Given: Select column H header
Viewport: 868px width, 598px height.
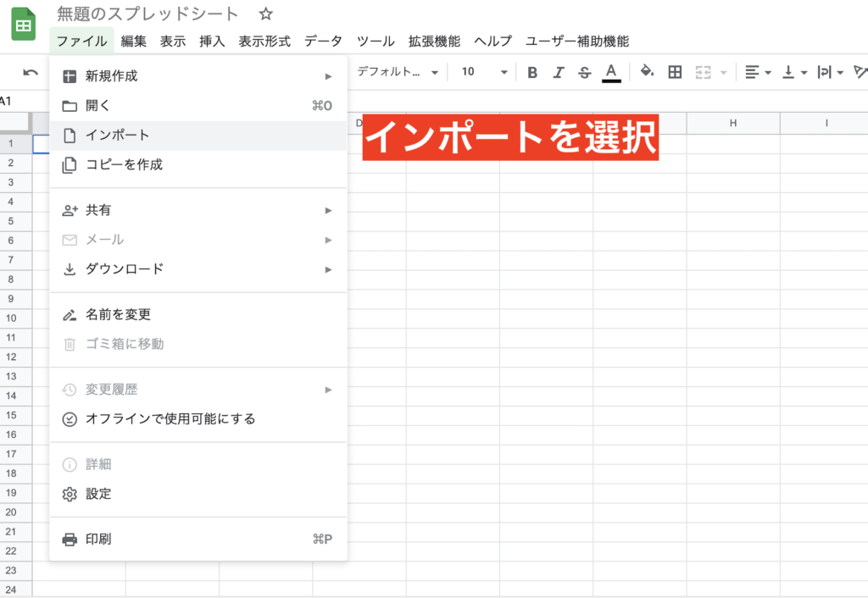Looking at the screenshot, I should coord(732,124).
